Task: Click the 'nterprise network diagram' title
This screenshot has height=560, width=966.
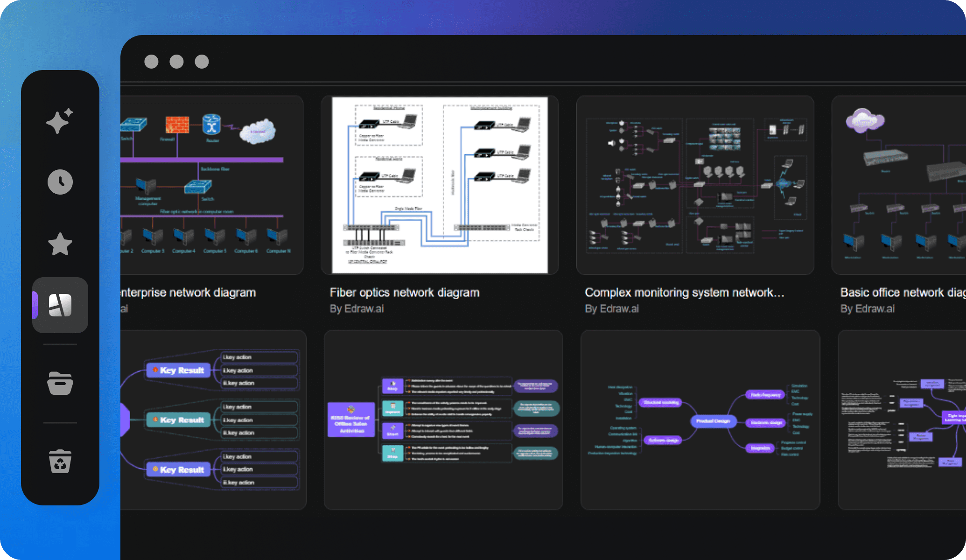Action: tap(188, 293)
